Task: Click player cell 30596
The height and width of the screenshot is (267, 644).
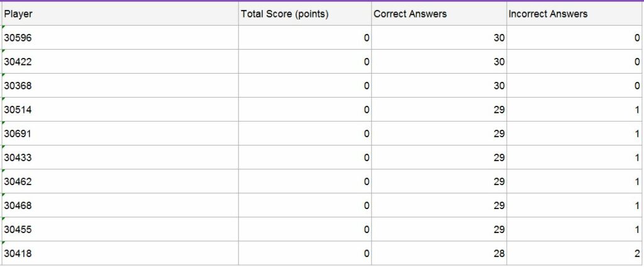Action: click(119, 38)
